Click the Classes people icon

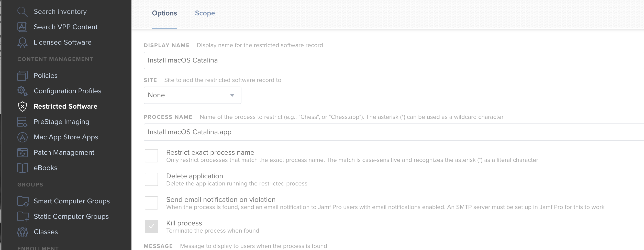(x=23, y=232)
